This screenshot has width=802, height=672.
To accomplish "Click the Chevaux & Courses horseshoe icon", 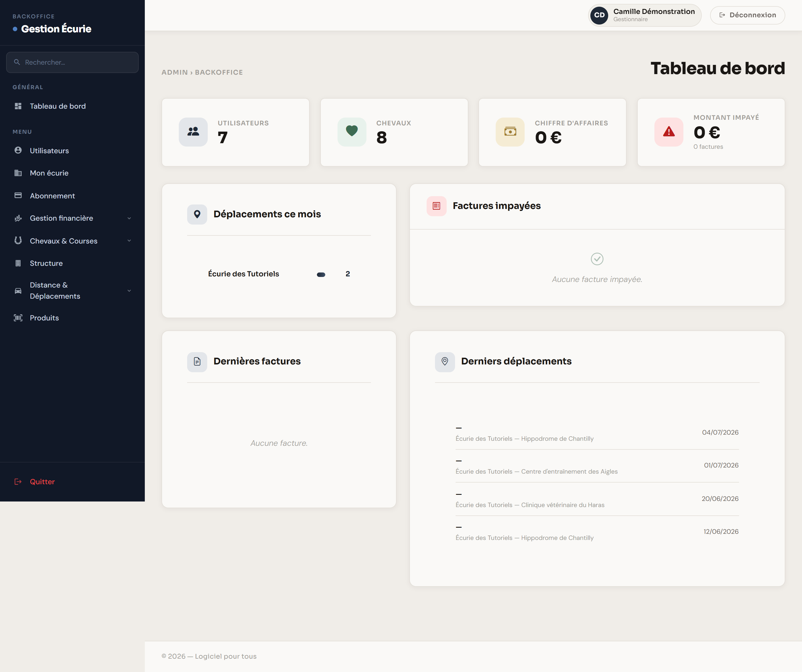I will [18, 241].
